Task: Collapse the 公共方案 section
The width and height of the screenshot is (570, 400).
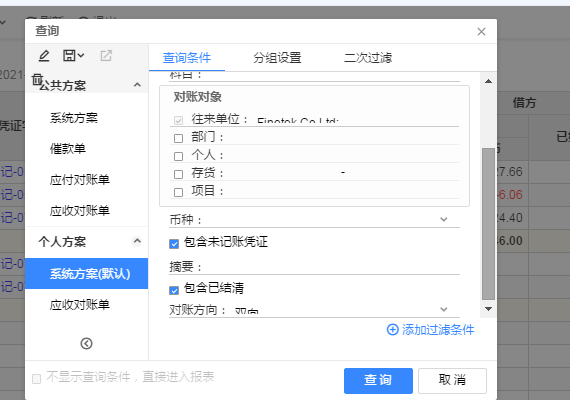Action: tap(137, 85)
